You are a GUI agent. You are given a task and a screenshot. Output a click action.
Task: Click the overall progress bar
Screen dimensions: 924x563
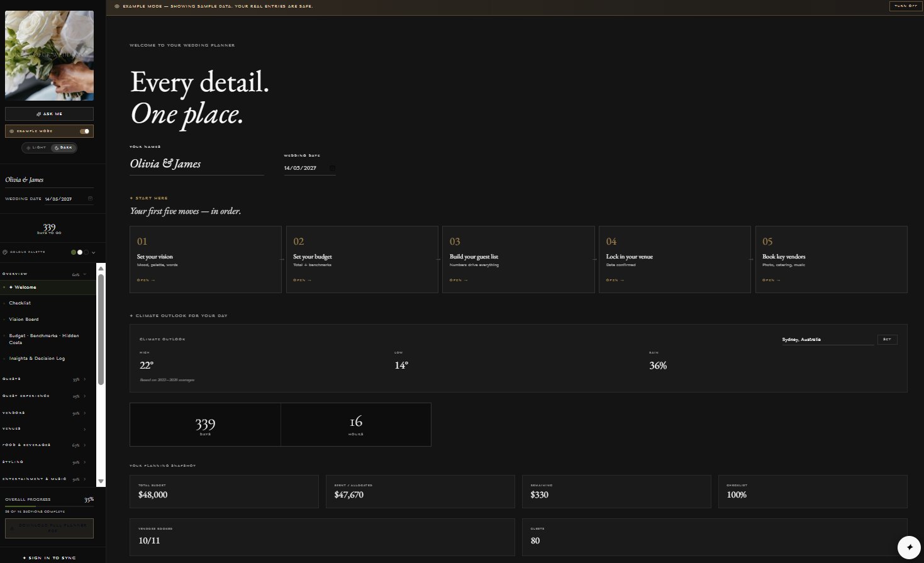click(49, 506)
